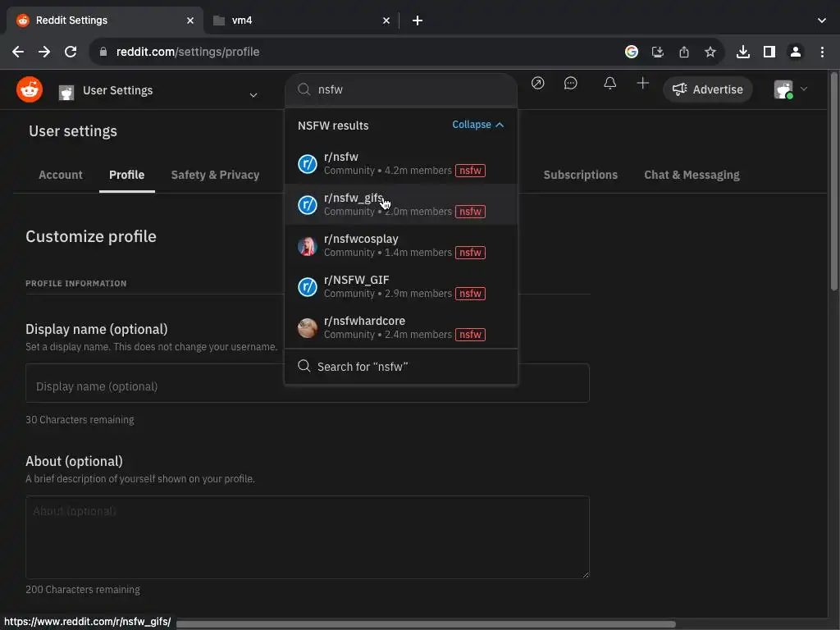Image resolution: width=840 pixels, height=630 pixels.
Task: Collapse the NSFW results list
Action: tap(478, 125)
